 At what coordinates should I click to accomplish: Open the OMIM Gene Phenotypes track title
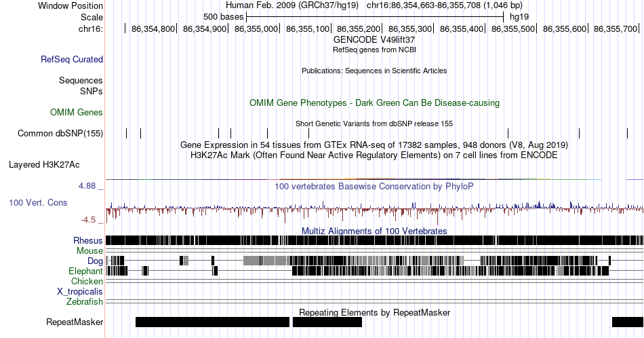tap(374, 102)
